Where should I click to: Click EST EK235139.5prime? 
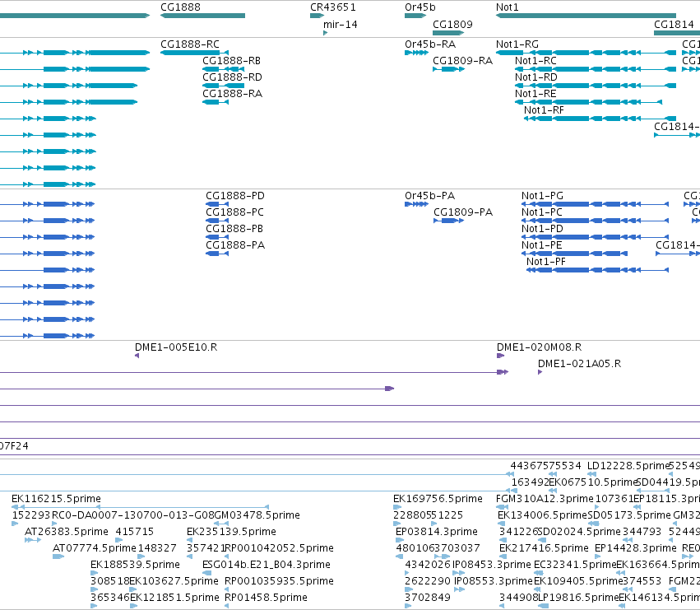click(231, 532)
